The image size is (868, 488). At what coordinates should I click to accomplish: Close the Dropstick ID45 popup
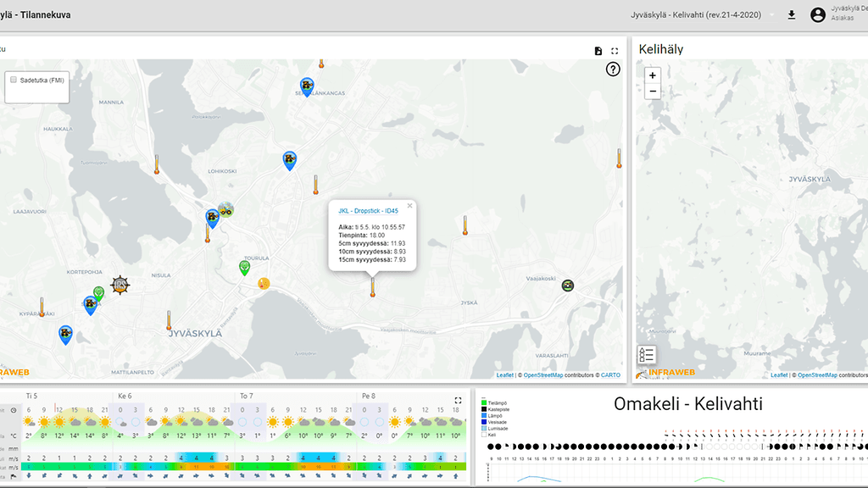tap(409, 205)
